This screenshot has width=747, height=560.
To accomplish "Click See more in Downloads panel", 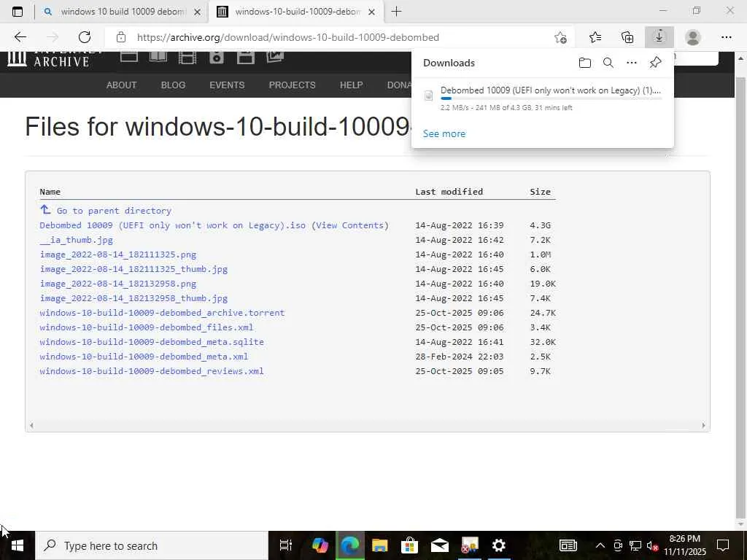I will coord(444,134).
